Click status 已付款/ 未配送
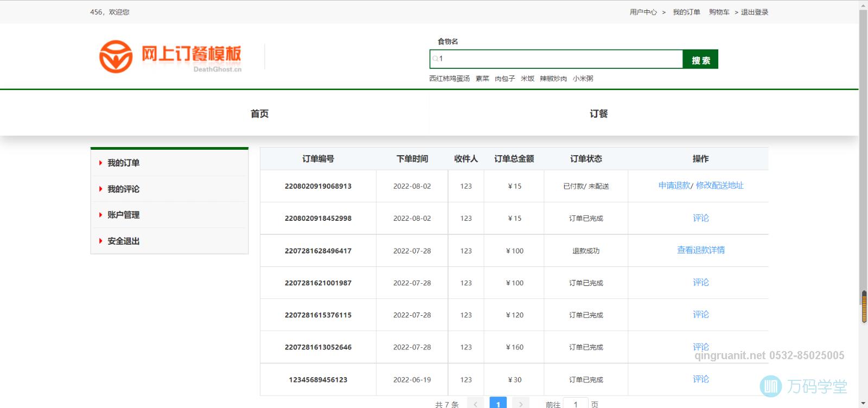 click(x=586, y=186)
